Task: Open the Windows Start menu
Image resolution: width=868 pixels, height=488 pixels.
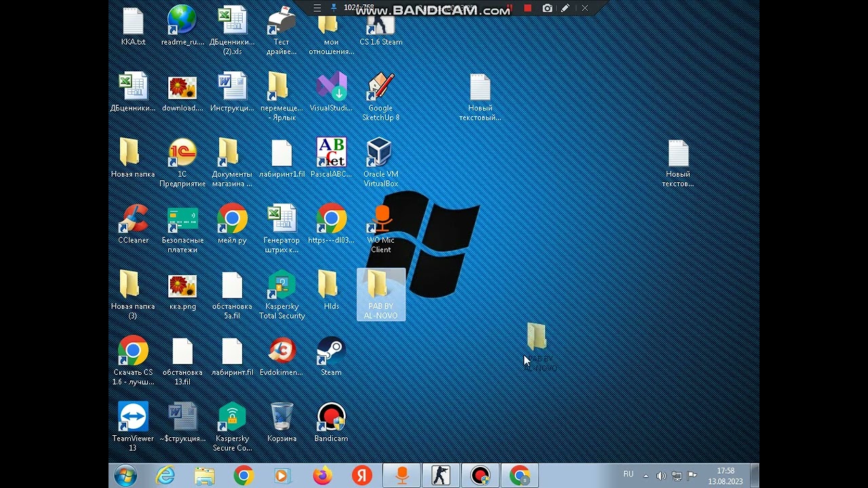Action: pyautogui.click(x=126, y=476)
